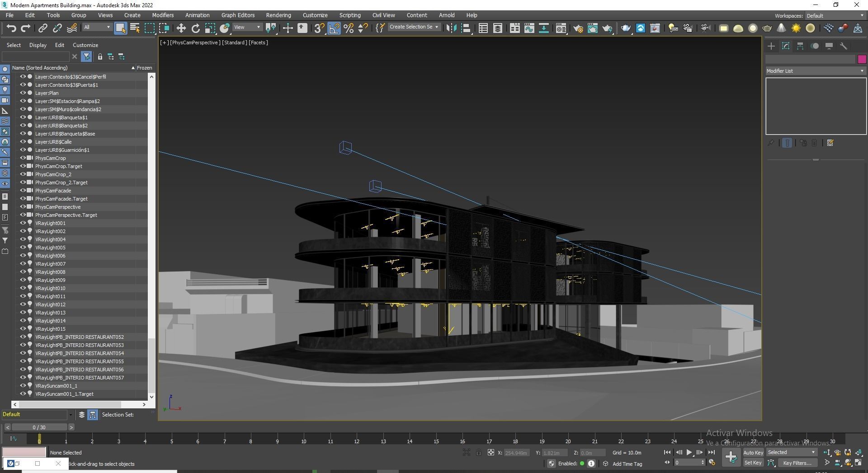
Task: Open Key Filters button
Action: 797,463
